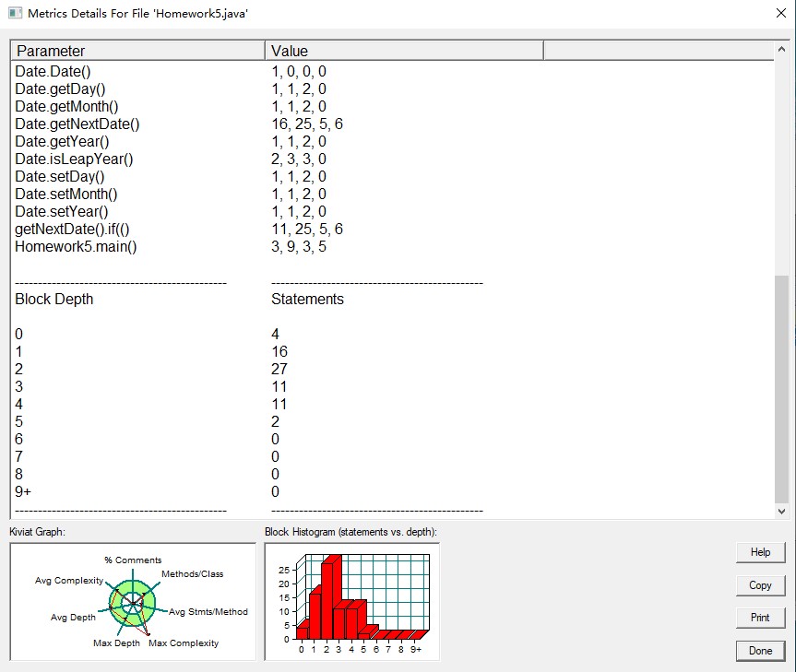Print the metrics report
Image resolution: width=796 pixels, height=672 pixels.
coord(760,618)
